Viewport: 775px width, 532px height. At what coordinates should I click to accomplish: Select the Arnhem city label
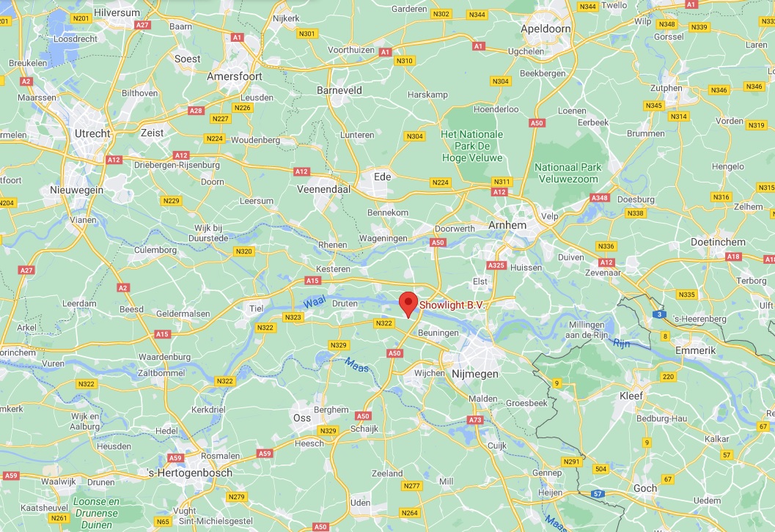point(507,225)
